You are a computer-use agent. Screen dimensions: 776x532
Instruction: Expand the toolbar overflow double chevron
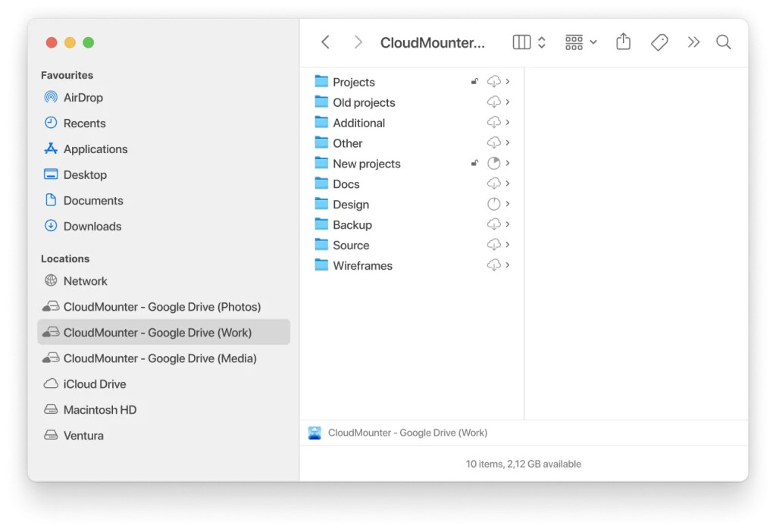pyautogui.click(x=693, y=42)
